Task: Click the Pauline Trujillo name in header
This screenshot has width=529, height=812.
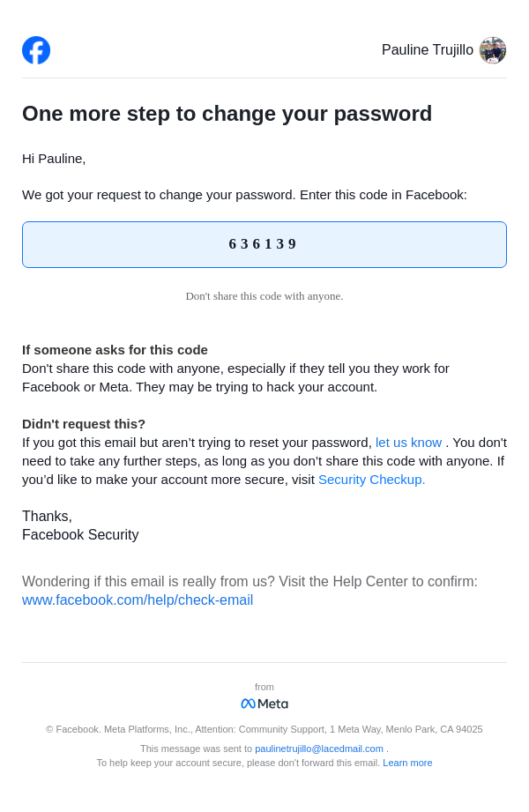Action: [427, 50]
